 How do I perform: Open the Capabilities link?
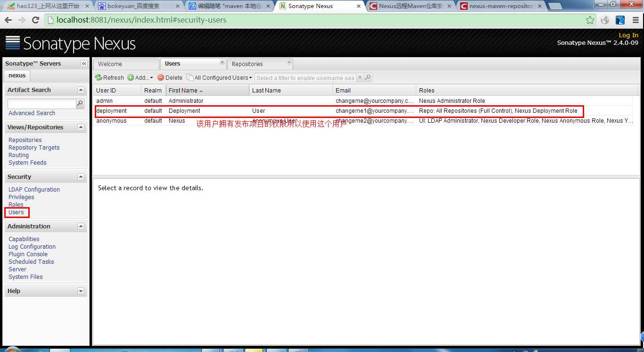(24, 239)
